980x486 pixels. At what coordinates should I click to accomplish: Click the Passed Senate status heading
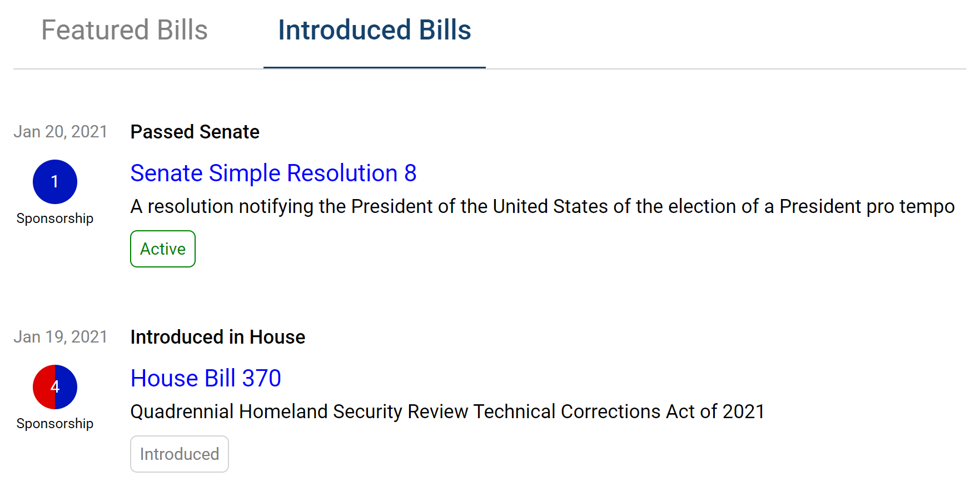(195, 132)
